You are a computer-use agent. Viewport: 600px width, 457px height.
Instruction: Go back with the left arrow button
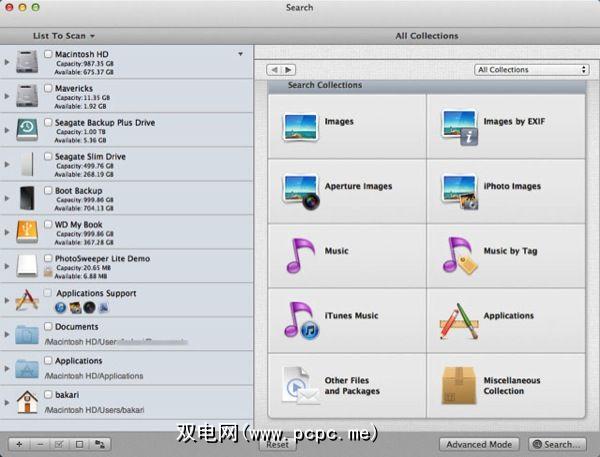(274, 70)
